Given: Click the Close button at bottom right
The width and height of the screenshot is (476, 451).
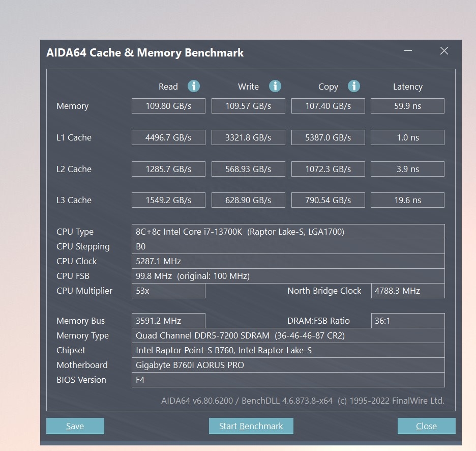Looking at the screenshot, I should click(x=426, y=426).
